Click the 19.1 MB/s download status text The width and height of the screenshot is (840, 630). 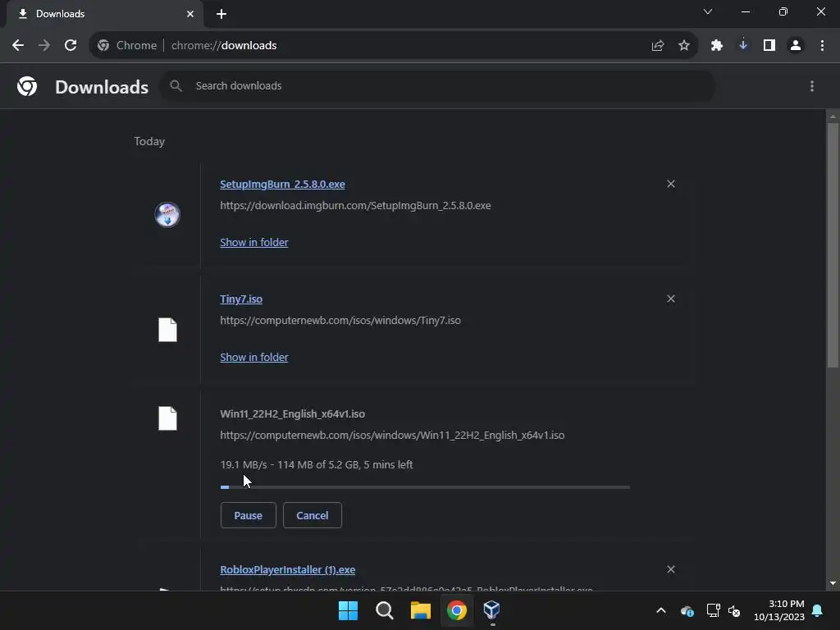(316, 465)
